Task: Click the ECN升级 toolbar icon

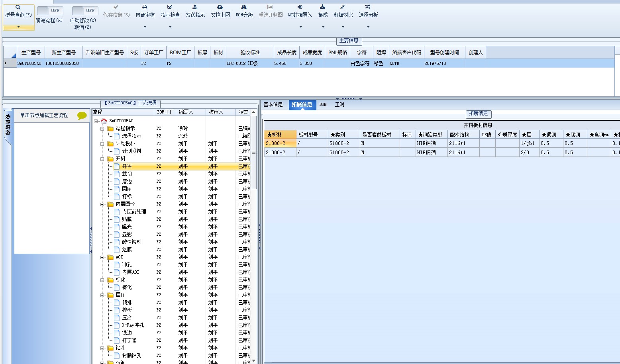Action: (244, 7)
